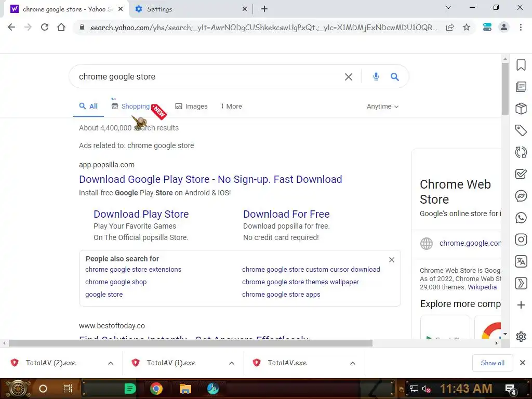Open the tab search chevron
The height and width of the screenshot is (399, 532).
(x=448, y=7)
